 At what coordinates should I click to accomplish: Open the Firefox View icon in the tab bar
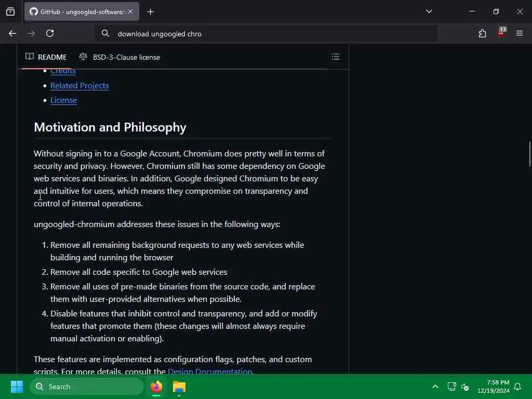coord(10,11)
